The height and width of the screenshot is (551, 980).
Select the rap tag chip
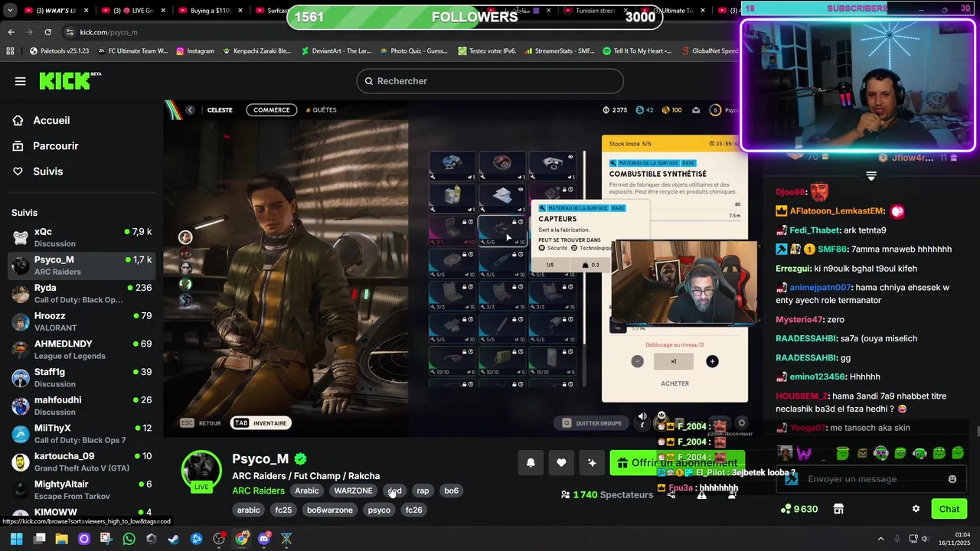coord(423,491)
